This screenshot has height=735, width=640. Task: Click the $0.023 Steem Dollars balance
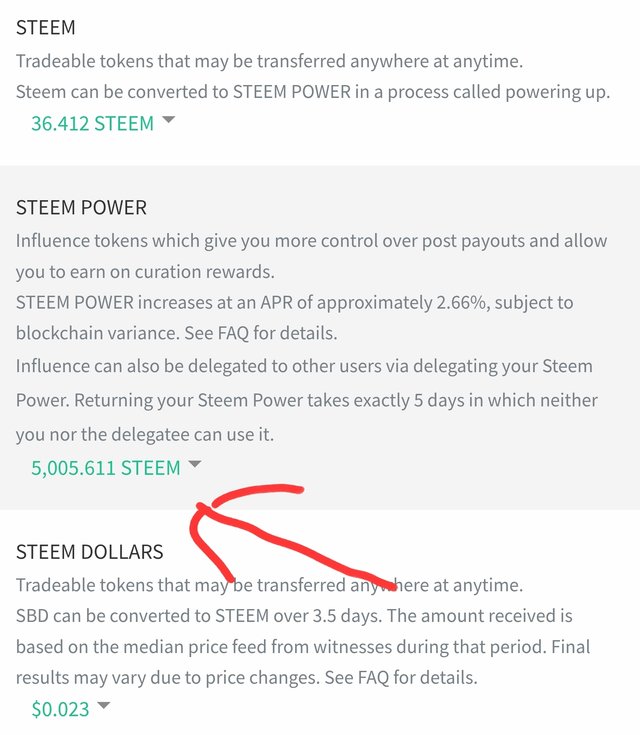pos(60,710)
